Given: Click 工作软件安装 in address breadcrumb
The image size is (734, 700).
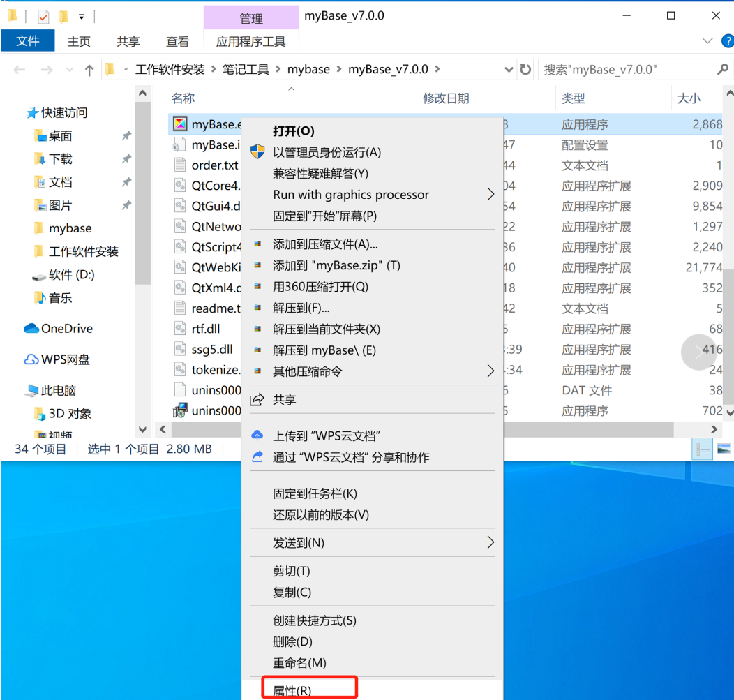Looking at the screenshot, I should (x=170, y=70).
